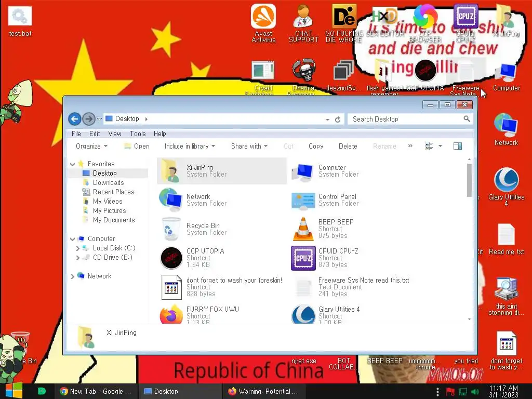The image size is (532, 399).
Task: Expand the Share with dropdown
Action: point(249,146)
